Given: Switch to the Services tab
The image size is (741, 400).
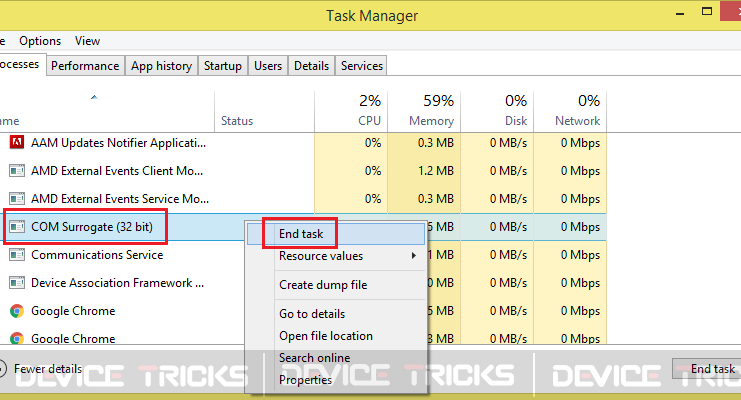Looking at the screenshot, I should coord(362,66).
